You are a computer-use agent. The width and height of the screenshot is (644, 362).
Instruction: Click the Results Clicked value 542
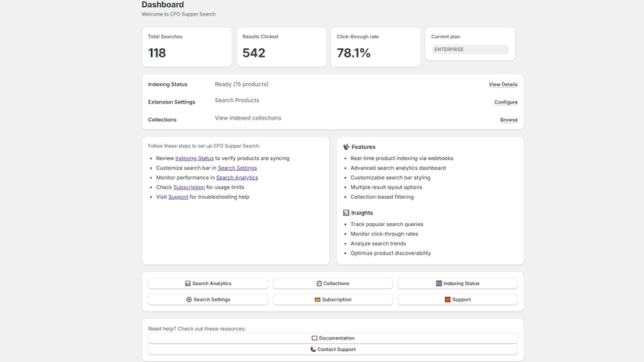[x=254, y=53]
